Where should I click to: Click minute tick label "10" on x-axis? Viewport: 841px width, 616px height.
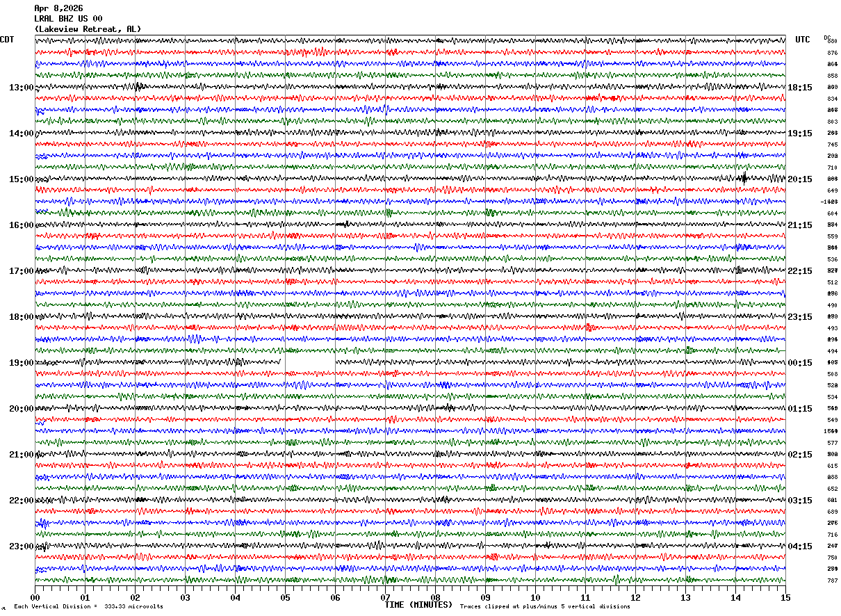(x=535, y=597)
